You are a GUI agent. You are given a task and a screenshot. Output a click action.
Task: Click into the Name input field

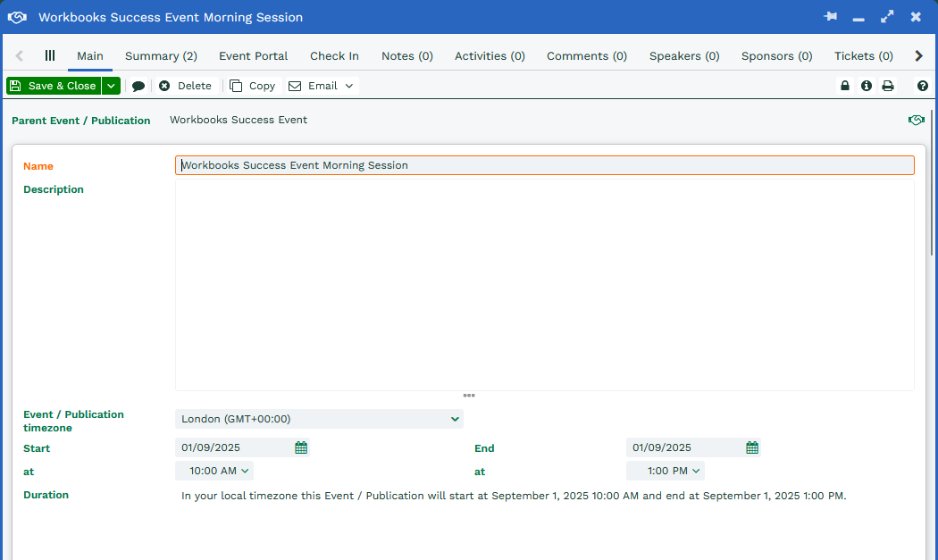544,165
